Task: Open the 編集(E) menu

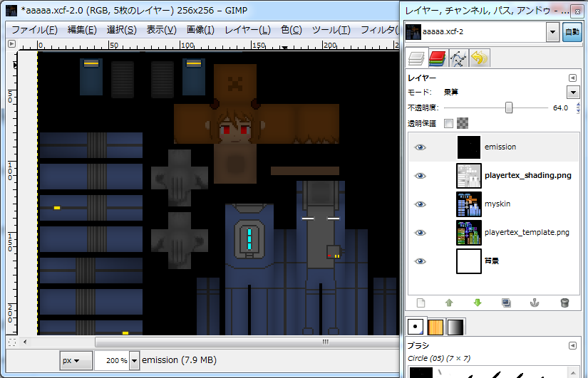Action: point(82,30)
